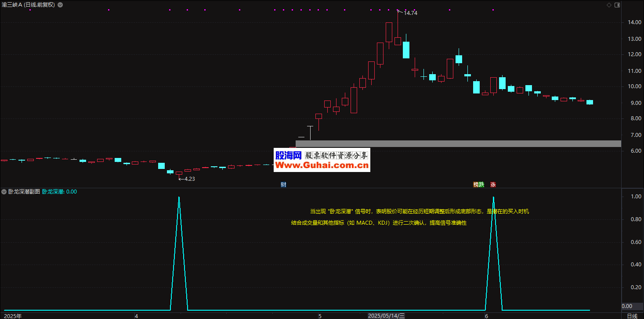644x319 pixels.
Task: Click the 14.00 price axis label
Action: point(634,22)
